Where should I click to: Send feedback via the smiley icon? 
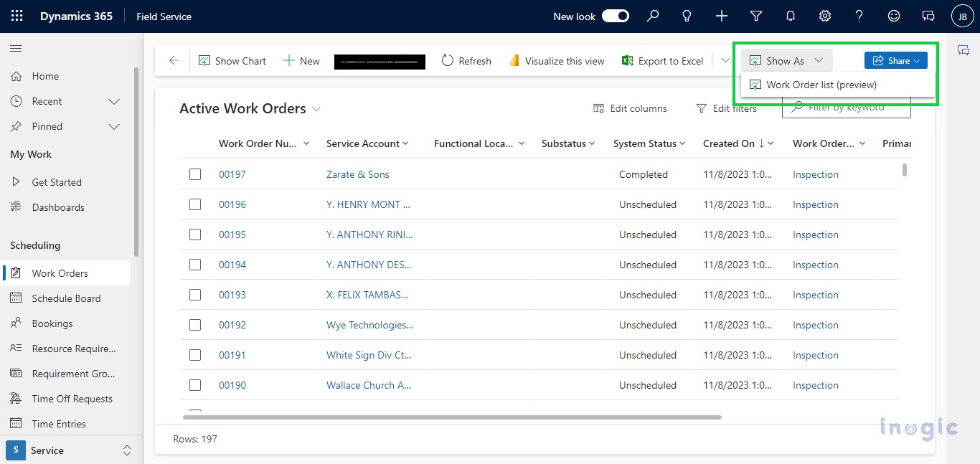(x=894, y=16)
